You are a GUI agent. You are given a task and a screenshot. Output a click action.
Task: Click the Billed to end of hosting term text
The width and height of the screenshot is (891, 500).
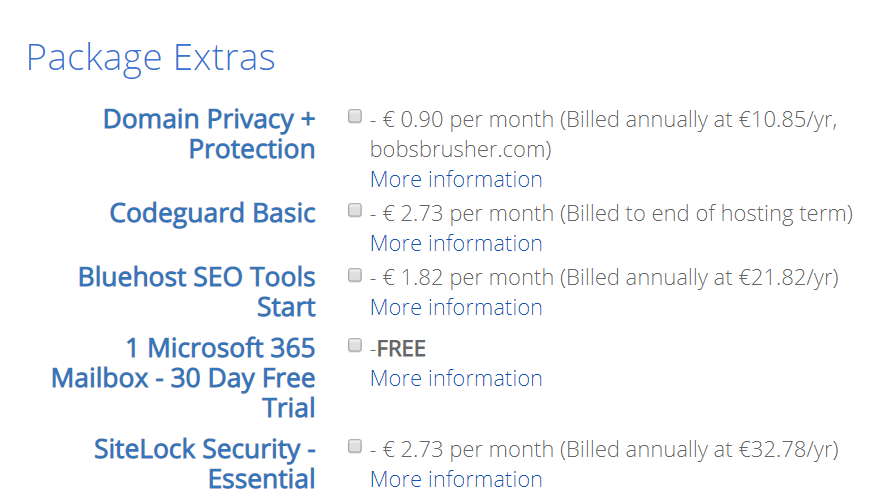click(x=706, y=214)
